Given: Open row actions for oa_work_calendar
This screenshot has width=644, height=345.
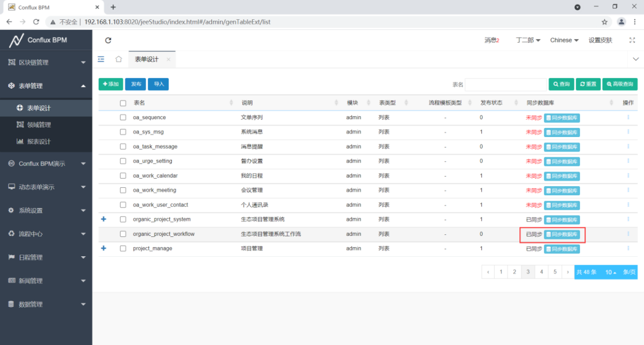Looking at the screenshot, I should pos(628,175).
